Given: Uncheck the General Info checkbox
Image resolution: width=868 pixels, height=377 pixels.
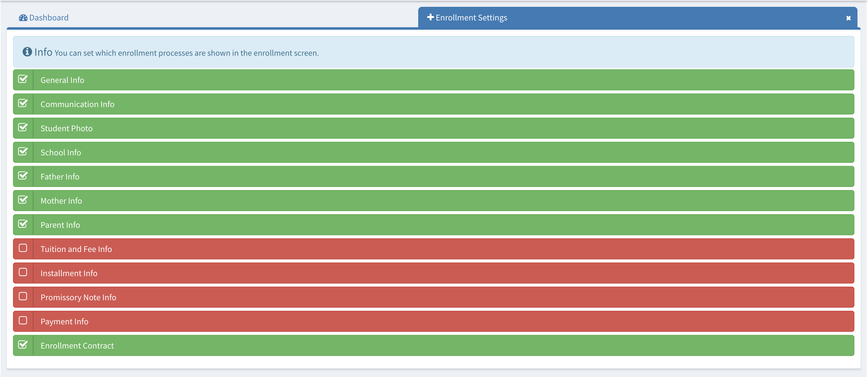Looking at the screenshot, I should (23, 79).
